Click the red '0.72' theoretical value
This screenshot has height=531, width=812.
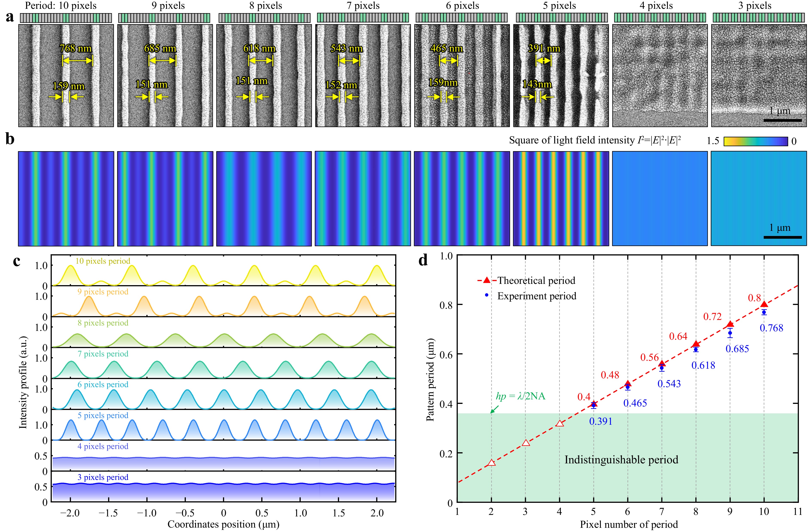712,316
